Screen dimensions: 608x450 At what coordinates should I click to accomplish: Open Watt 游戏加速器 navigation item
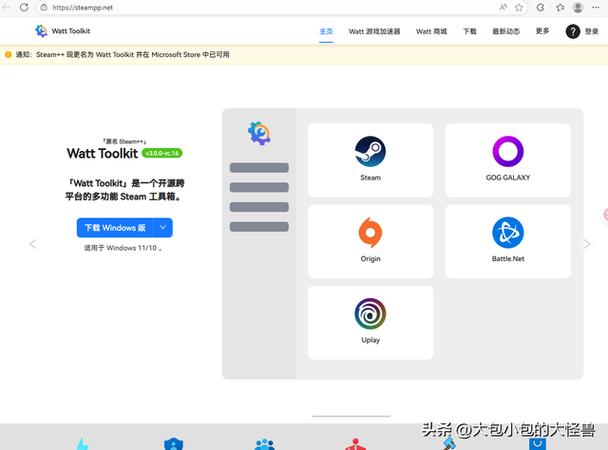click(x=374, y=31)
